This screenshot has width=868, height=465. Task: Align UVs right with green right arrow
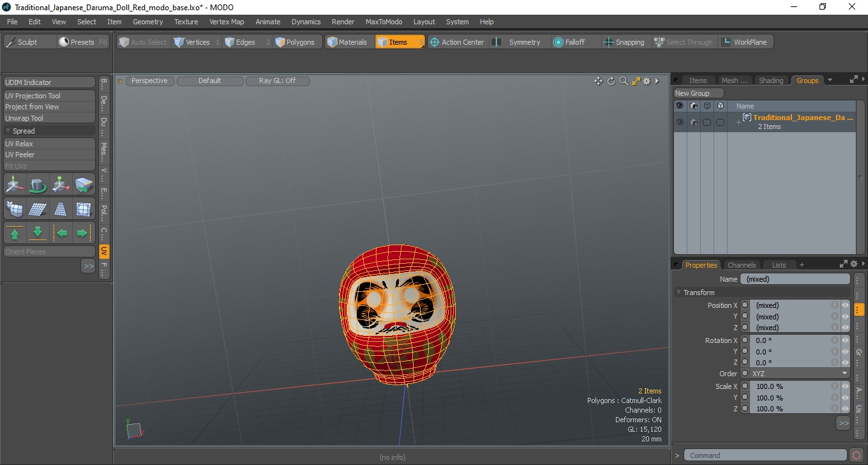tap(84, 232)
